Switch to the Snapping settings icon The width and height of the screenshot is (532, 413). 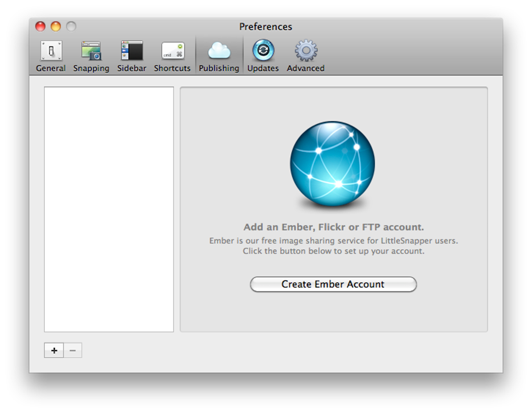point(91,51)
